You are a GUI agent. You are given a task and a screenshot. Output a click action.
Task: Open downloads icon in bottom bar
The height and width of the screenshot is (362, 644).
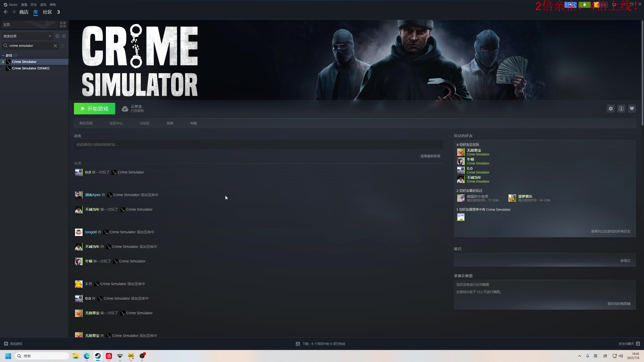298,344
